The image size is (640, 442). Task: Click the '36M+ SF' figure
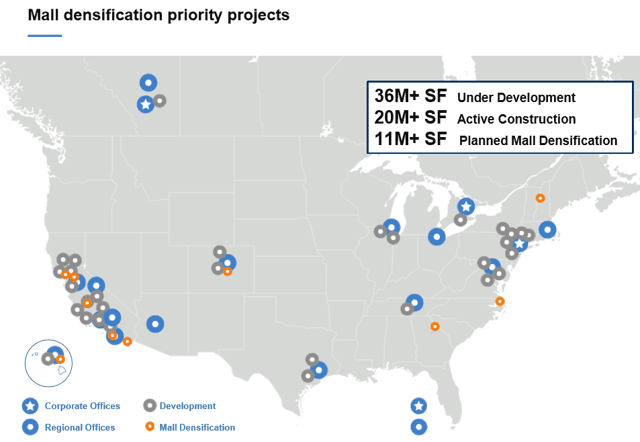[411, 96]
